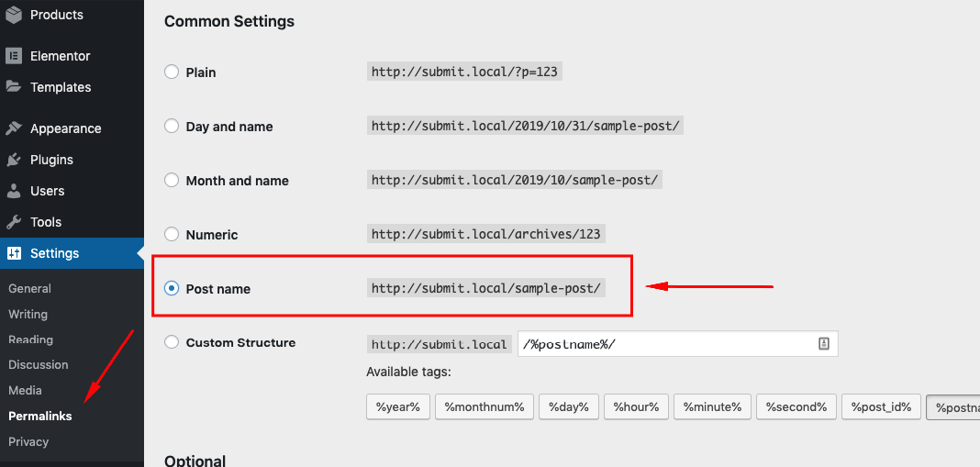The height and width of the screenshot is (467, 980).
Task: Insert the %year% tag button
Action: [x=397, y=407]
